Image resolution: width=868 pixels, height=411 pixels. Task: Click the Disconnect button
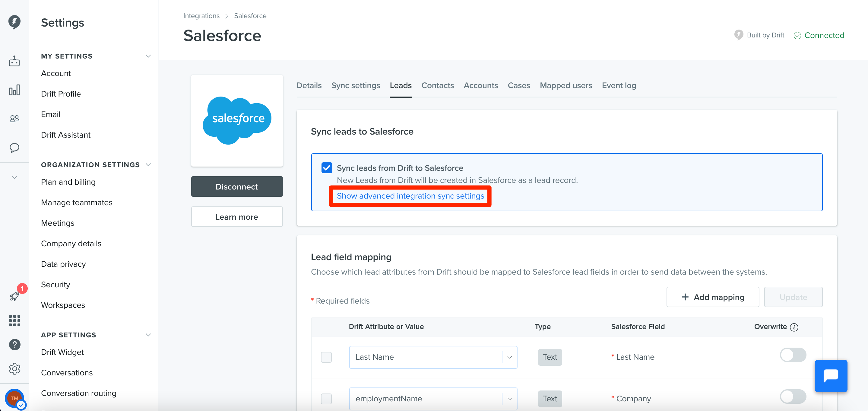[x=237, y=186]
